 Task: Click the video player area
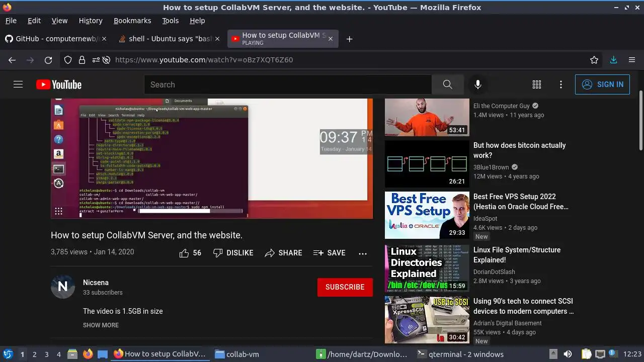[x=212, y=158]
